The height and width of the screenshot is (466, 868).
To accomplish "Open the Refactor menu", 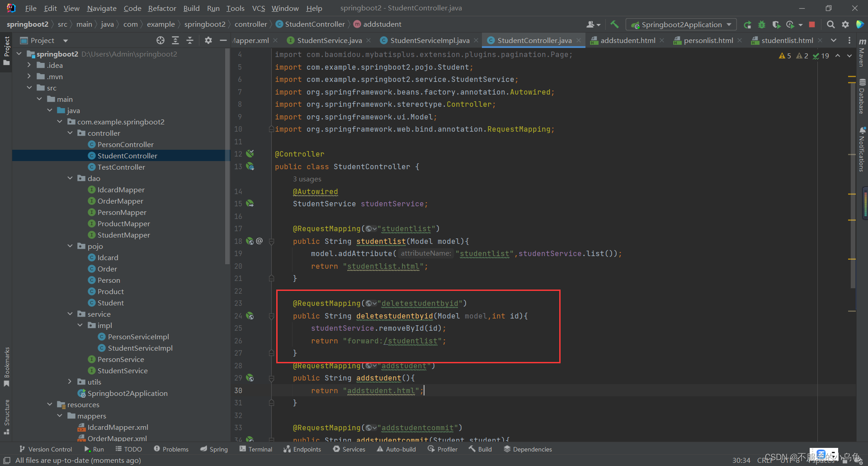I will click(162, 8).
